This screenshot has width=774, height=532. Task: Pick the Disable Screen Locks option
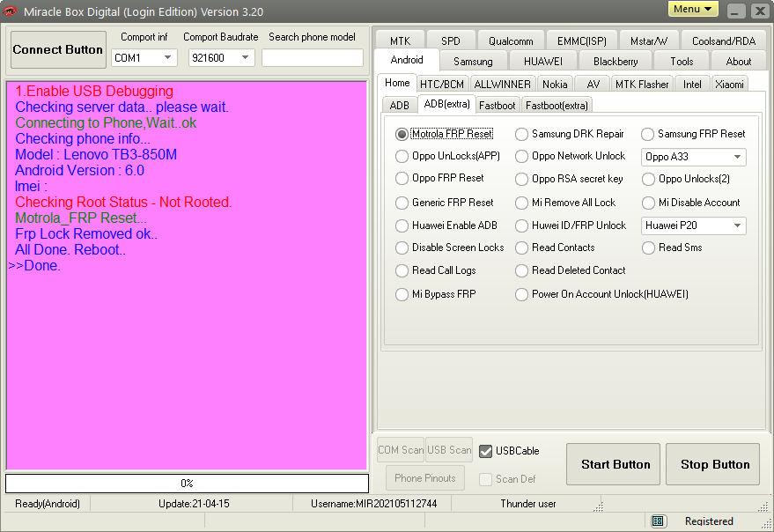402,248
